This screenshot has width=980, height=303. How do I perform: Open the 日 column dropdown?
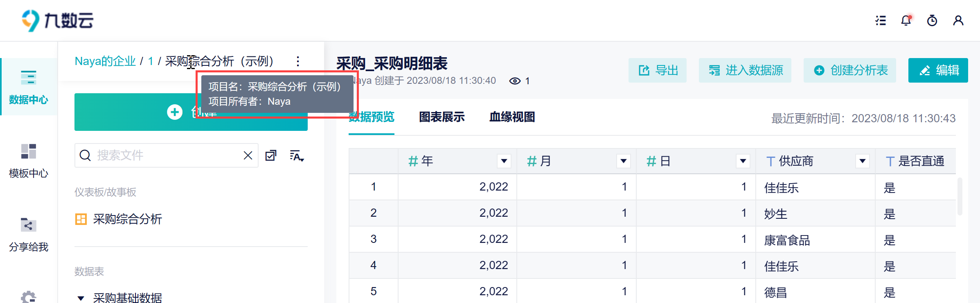pos(743,161)
